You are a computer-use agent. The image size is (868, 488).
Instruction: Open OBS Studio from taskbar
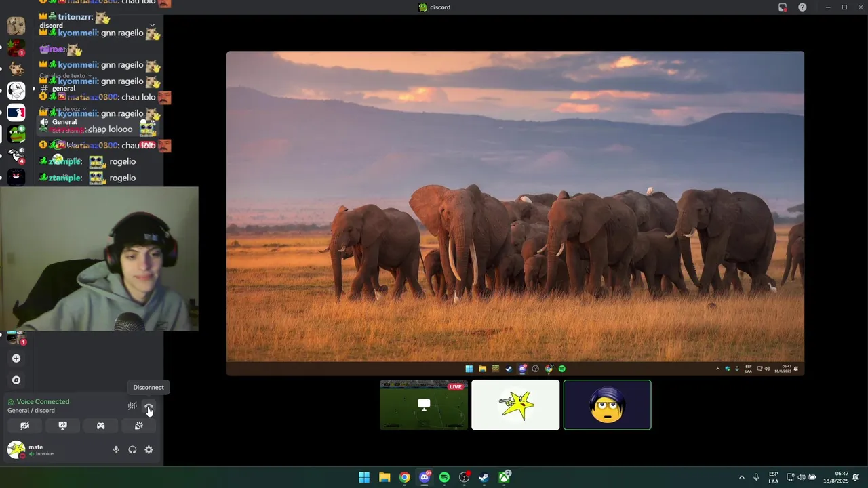[x=464, y=477]
